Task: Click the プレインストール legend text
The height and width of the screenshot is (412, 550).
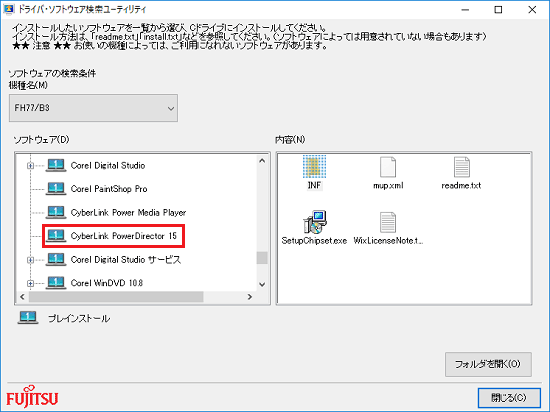Action: 79,318
